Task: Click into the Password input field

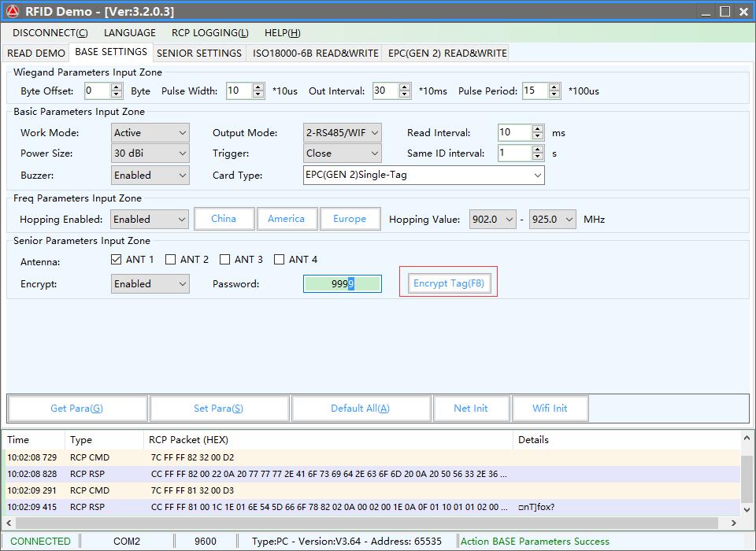Action: point(342,283)
